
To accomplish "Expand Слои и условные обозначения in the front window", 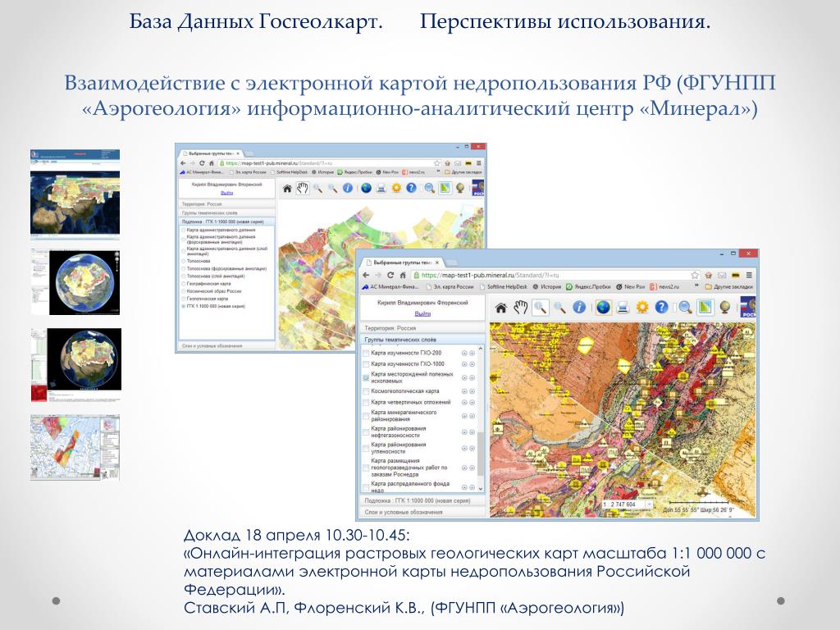I will tap(422, 512).
